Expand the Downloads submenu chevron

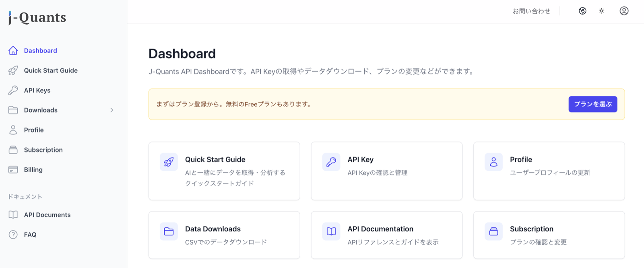point(112,110)
